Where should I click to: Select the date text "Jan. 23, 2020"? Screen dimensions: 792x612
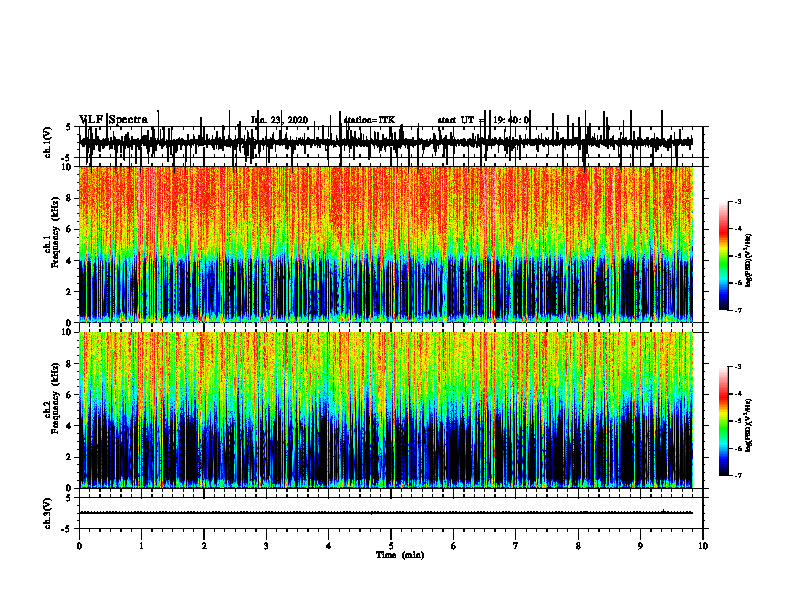tap(279, 120)
